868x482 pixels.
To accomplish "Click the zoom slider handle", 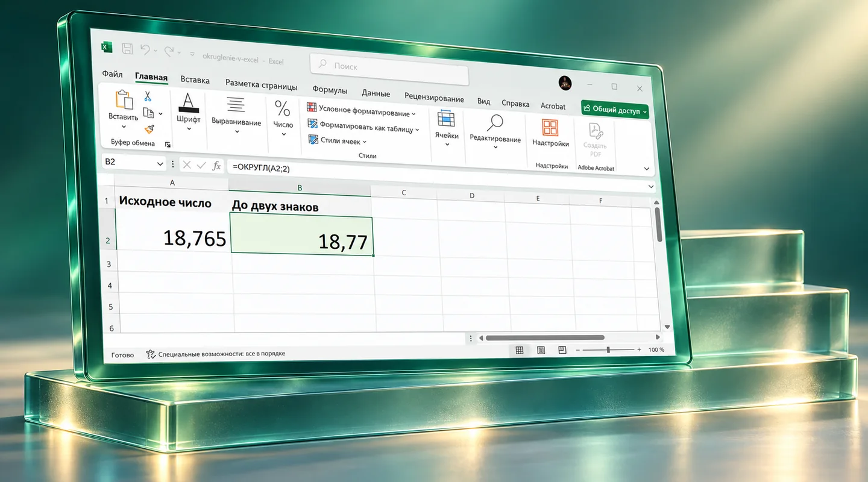I will point(608,350).
